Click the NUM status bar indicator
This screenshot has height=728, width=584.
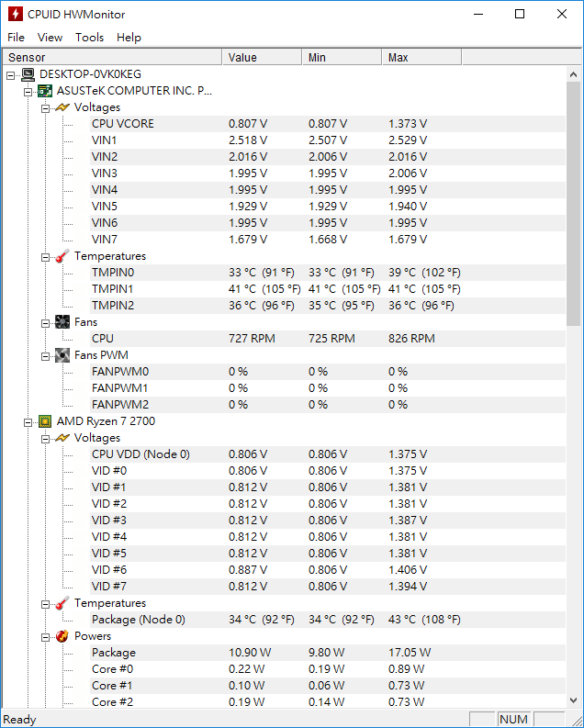pyautogui.click(x=514, y=719)
